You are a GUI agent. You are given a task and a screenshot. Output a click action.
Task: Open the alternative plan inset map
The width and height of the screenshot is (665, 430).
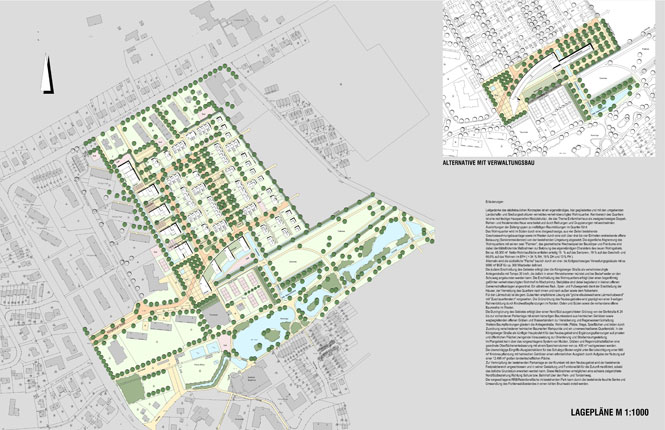point(549,78)
